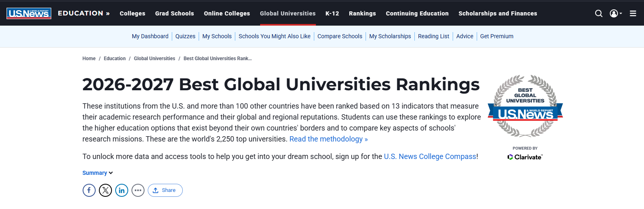
Task: Click the 2026-2027 Best Global Universities Rankings heading
Action: [x=281, y=85]
